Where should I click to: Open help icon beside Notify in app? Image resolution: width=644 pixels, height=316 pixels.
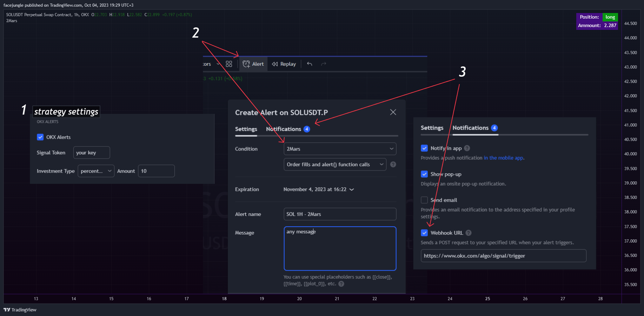click(467, 148)
